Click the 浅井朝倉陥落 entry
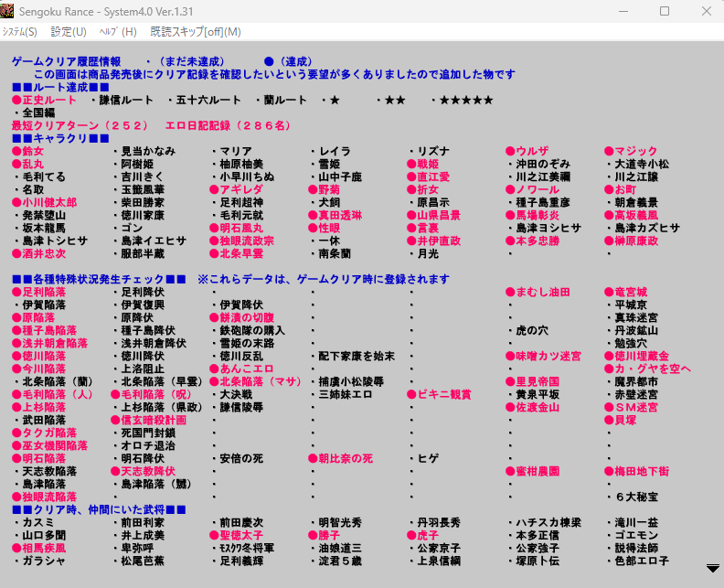Viewport: 724px width, 588px height. pos(50,344)
